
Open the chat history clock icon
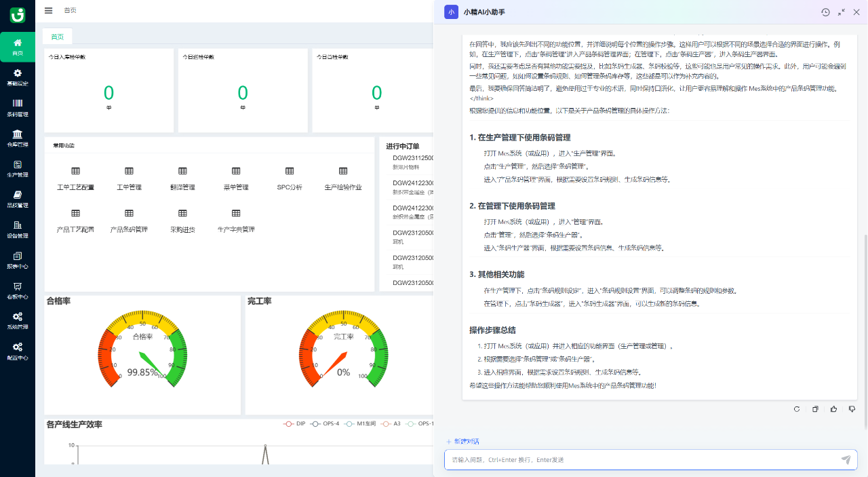[825, 12]
